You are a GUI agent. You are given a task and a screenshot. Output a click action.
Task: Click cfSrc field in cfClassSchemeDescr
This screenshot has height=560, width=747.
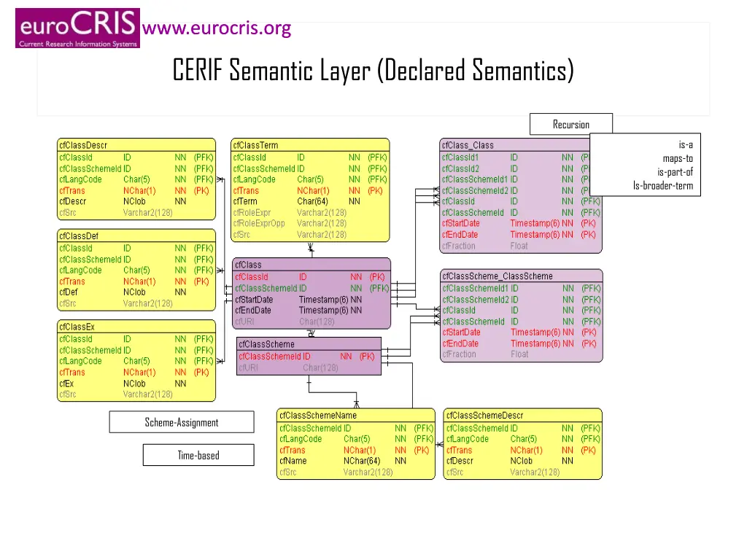click(522, 472)
